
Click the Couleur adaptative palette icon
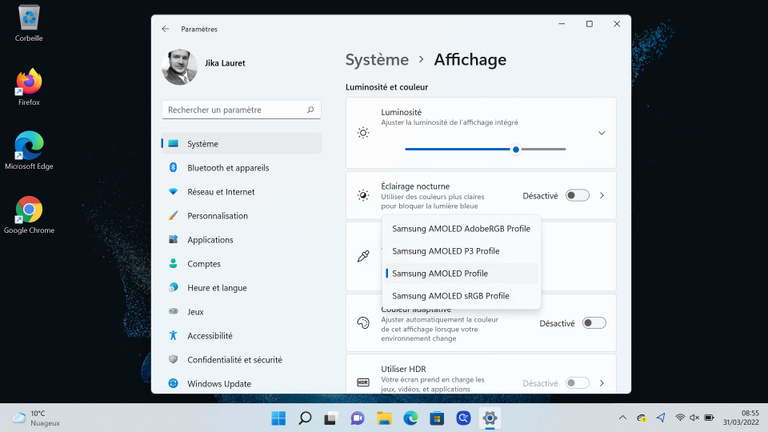point(363,323)
